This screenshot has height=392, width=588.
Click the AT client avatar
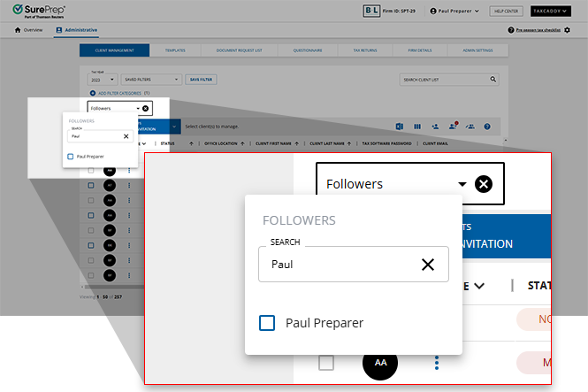[110, 185]
